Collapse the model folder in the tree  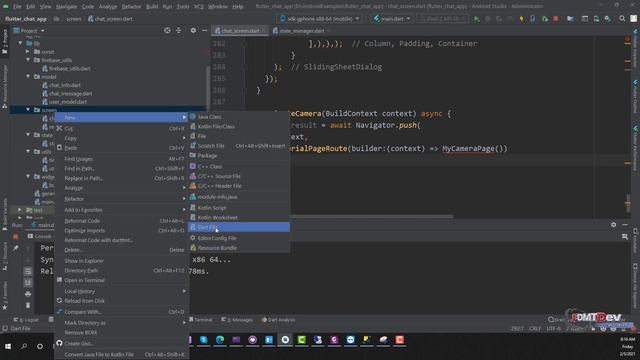(28, 77)
